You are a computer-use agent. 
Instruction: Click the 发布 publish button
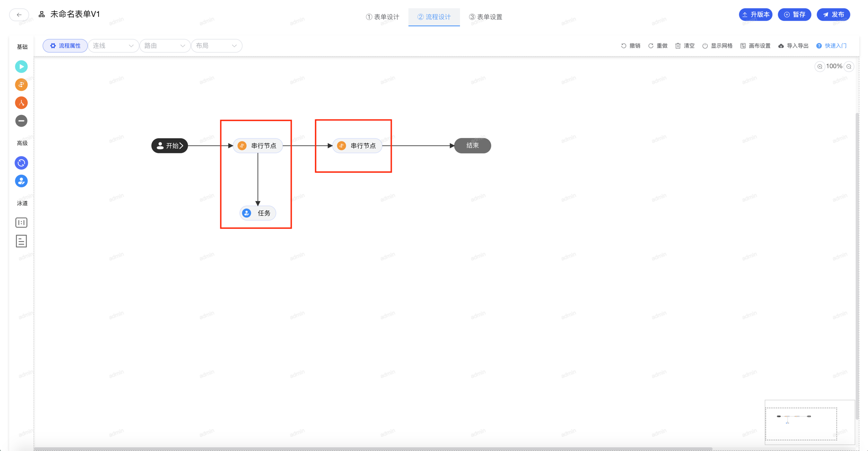click(x=833, y=14)
